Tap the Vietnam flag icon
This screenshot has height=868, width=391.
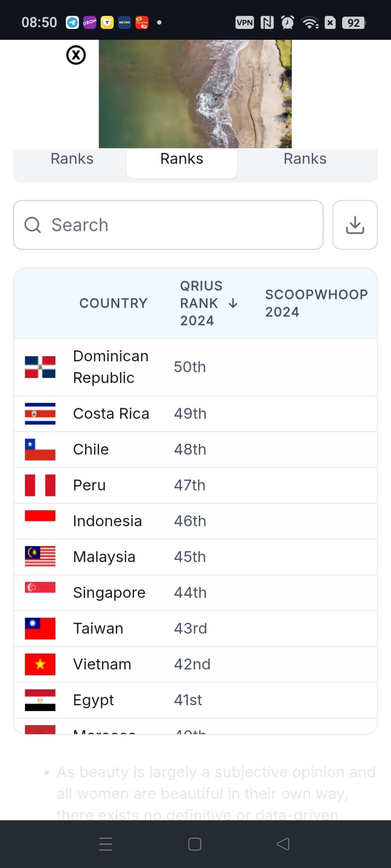40,664
